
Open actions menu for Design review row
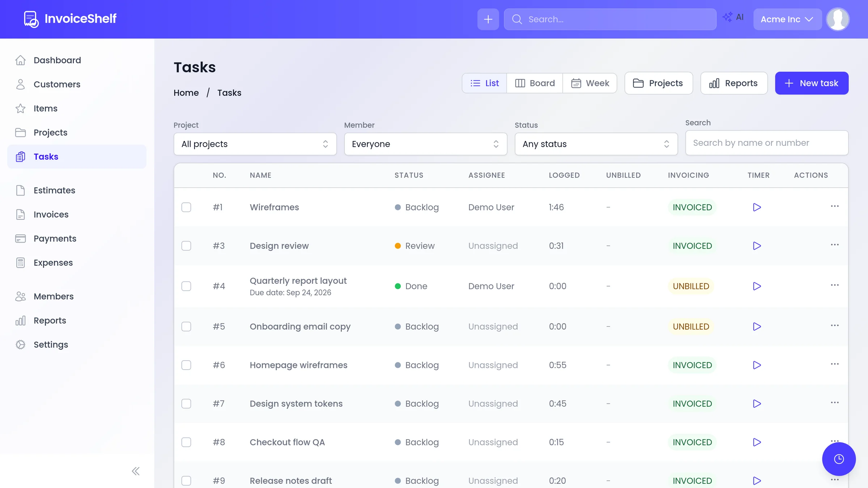835,245
